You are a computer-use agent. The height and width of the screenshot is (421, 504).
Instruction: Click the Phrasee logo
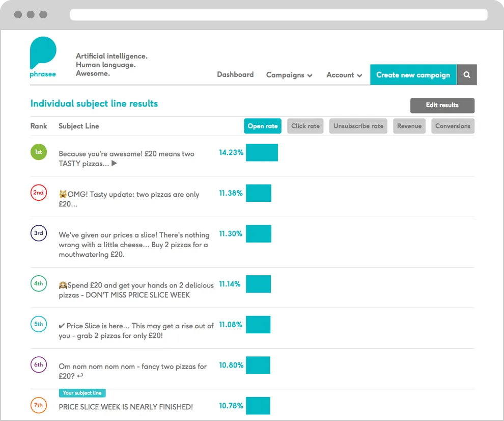[43, 57]
